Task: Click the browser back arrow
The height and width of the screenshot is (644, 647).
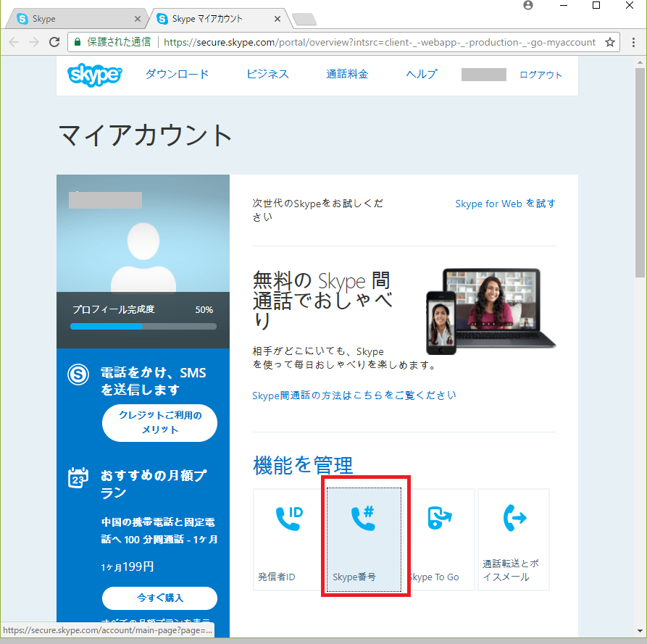Action: click(x=14, y=42)
